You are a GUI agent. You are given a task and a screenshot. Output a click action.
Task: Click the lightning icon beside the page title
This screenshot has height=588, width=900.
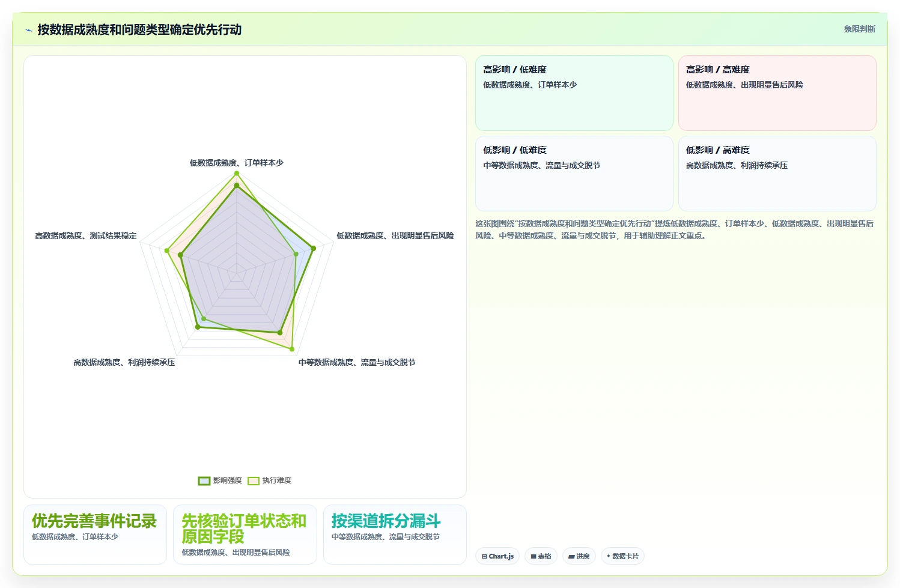[28, 30]
